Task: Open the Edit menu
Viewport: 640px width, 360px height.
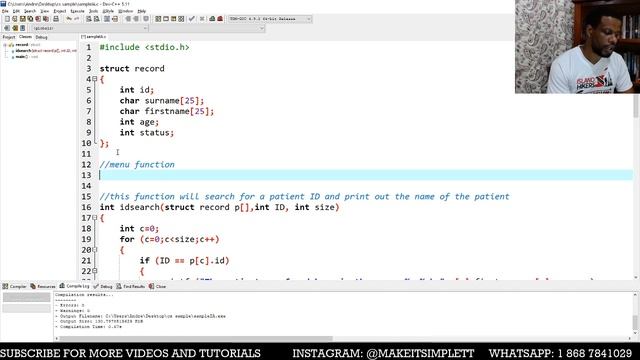Action: 16,11
